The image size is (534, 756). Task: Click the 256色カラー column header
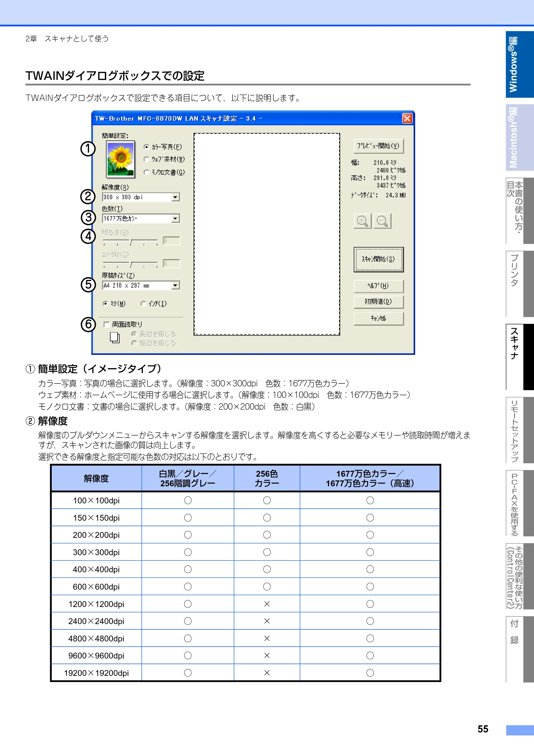[x=267, y=479]
